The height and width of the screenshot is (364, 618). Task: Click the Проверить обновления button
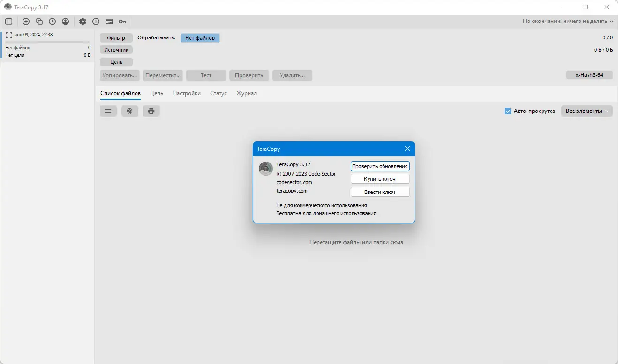[380, 166]
